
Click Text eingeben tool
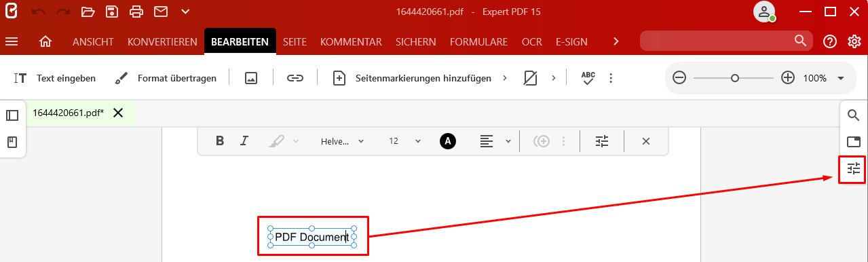54,78
